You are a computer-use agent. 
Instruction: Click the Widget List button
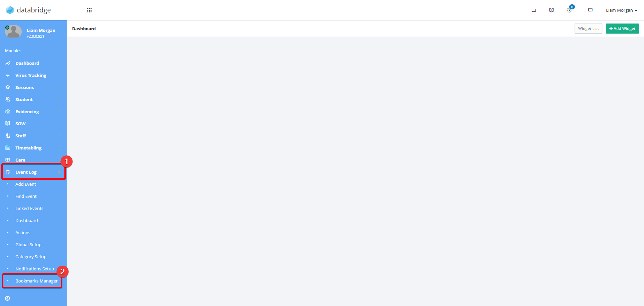(x=588, y=29)
